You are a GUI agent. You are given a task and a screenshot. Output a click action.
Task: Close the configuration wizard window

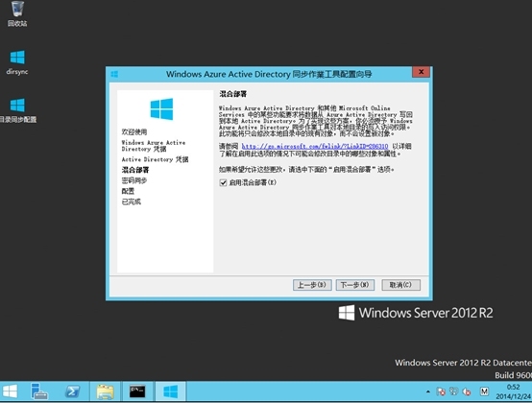tap(421, 72)
